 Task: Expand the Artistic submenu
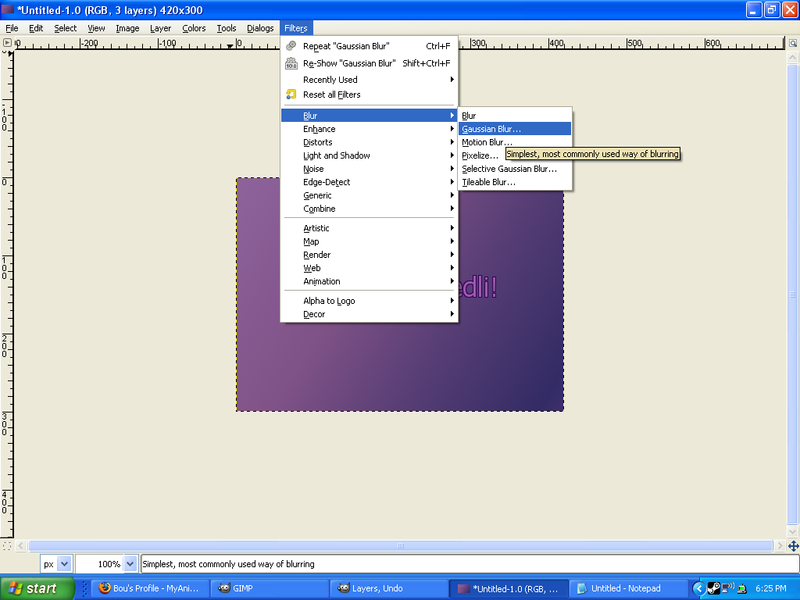(369, 228)
